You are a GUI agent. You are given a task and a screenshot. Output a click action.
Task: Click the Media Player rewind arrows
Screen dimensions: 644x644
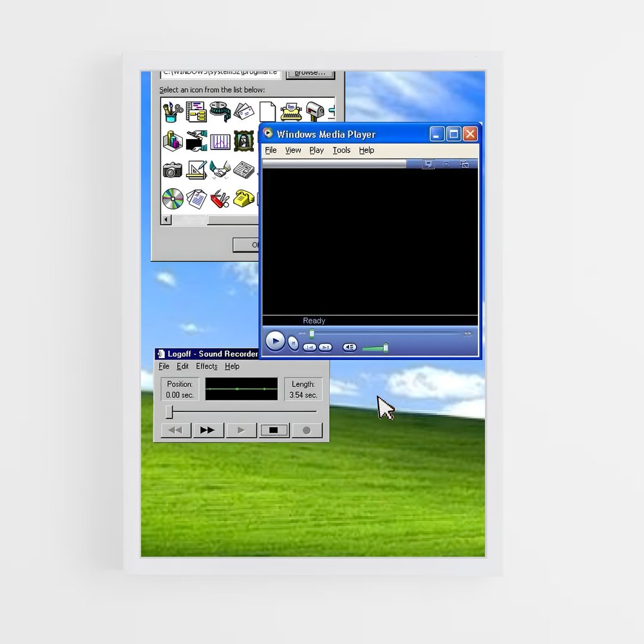[x=302, y=334]
